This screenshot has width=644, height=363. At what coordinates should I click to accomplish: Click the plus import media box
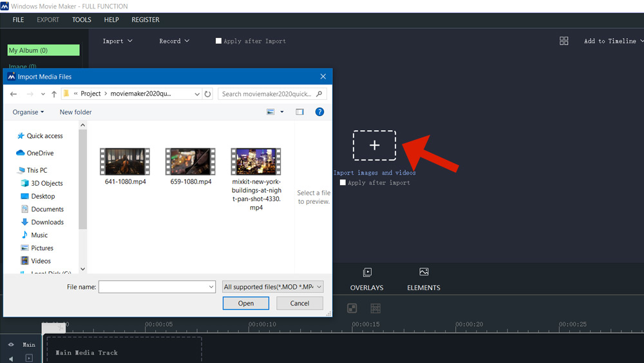374,145
